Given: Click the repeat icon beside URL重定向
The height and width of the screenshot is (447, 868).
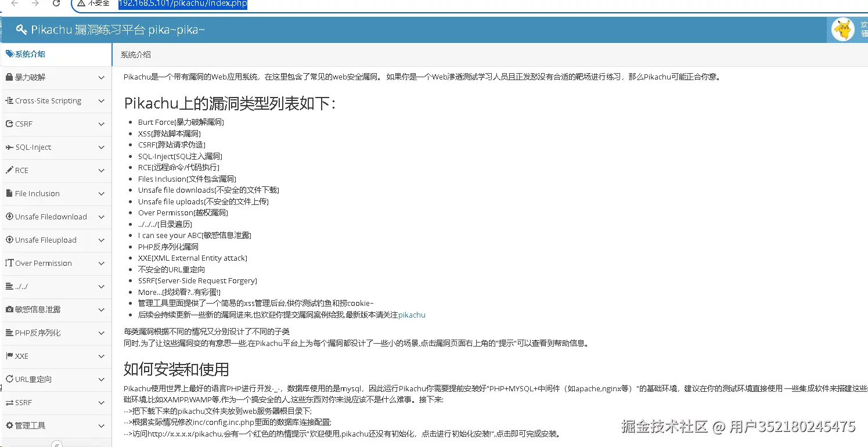Looking at the screenshot, I should [x=9, y=379].
